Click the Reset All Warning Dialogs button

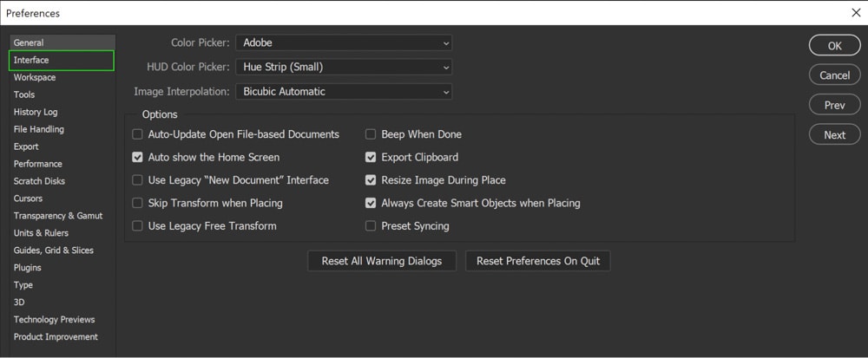click(x=382, y=261)
